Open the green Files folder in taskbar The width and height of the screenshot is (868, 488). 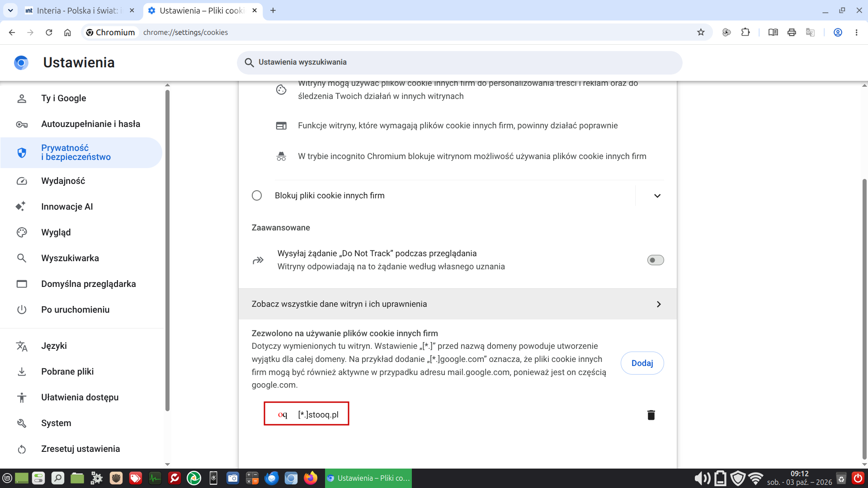click(77, 478)
